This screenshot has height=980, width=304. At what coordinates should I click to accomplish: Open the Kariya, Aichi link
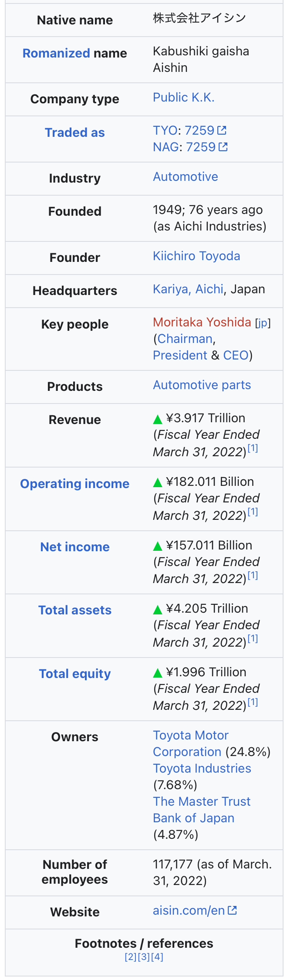click(188, 289)
